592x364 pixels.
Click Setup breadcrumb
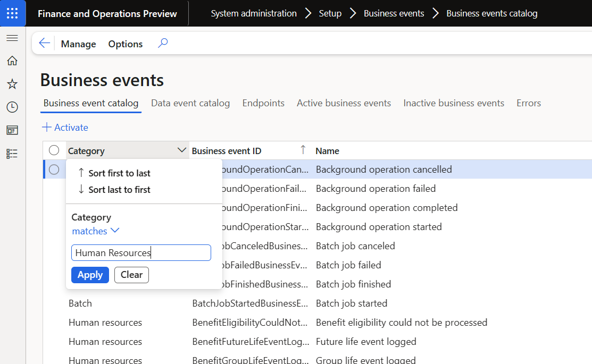(x=330, y=13)
